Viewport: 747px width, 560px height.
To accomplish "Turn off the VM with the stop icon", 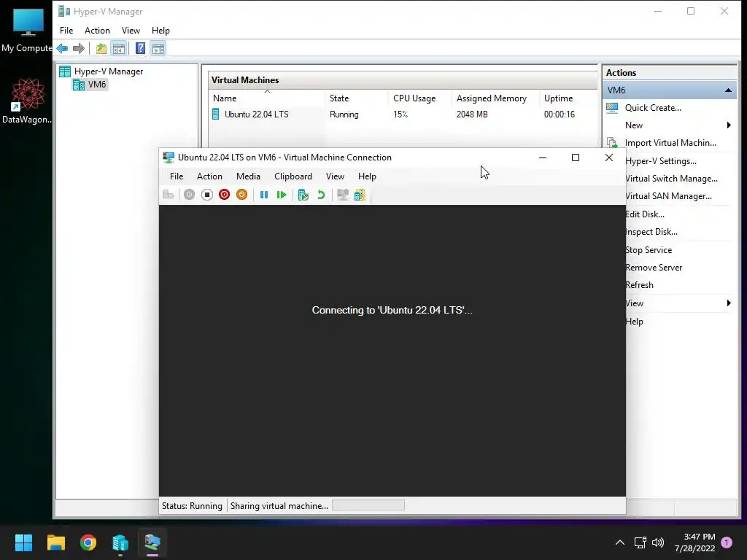I will click(206, 195).
